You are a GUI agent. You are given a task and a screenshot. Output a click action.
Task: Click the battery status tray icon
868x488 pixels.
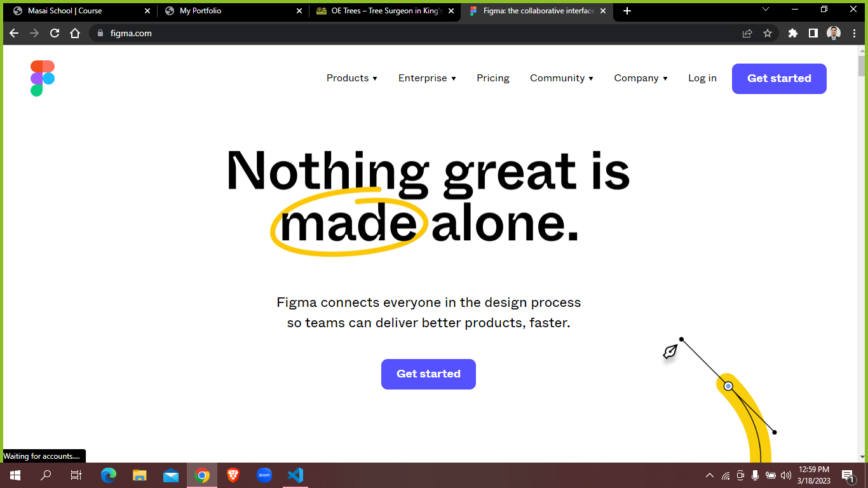(x=771, y=475)
